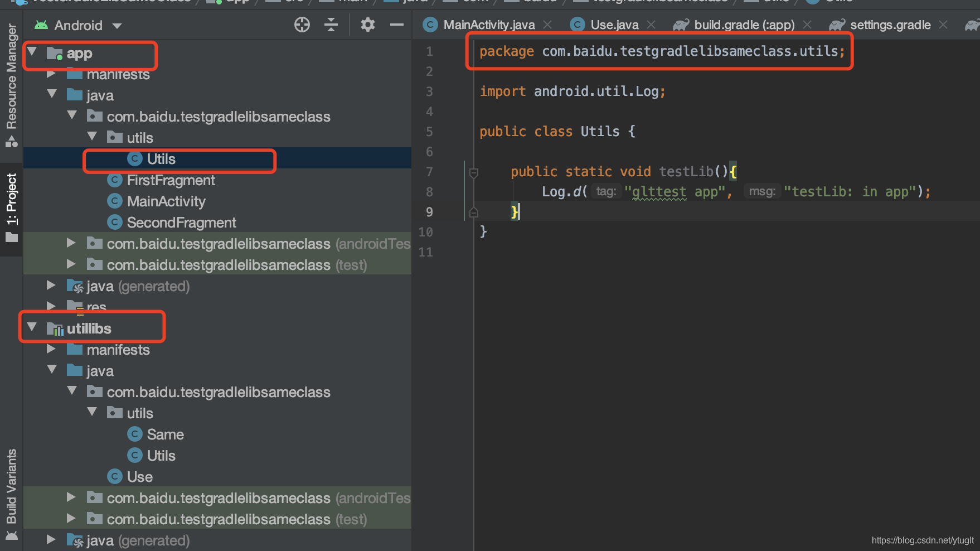
Task: Select SecondFragment class in tree
Action: pyautogui.click(x=181, y=223)
